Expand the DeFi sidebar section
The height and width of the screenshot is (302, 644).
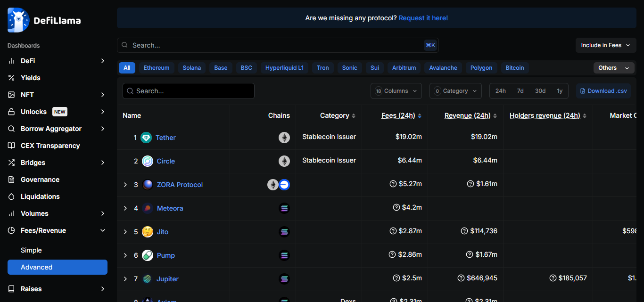pyautogui.click(x=103, y=61)
